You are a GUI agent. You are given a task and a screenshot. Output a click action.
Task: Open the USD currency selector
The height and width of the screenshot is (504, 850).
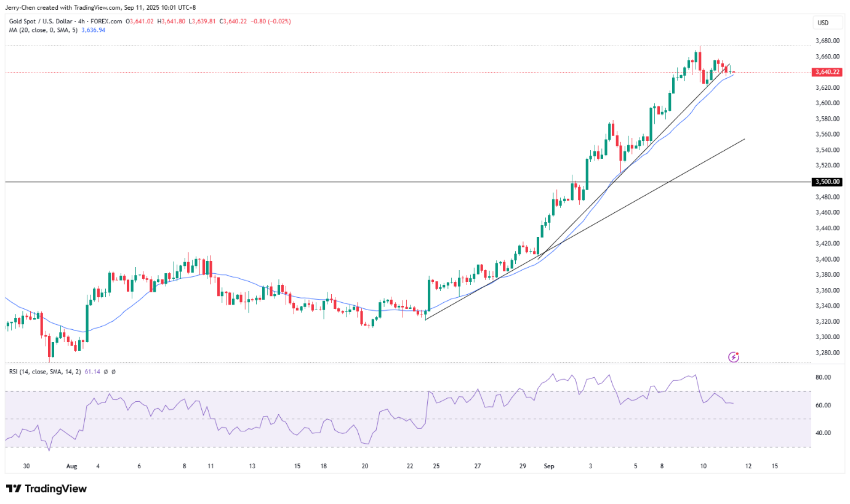click(822, 23)
